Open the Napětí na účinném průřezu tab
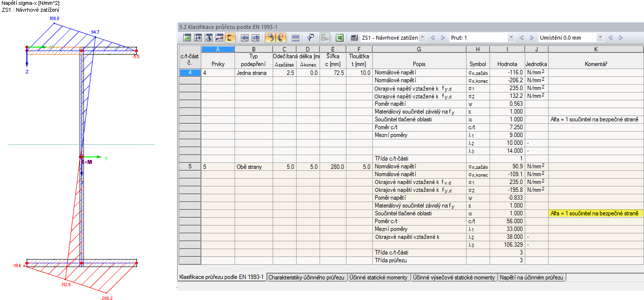Viewport: 644px width, 300px height. click(532, 277)
